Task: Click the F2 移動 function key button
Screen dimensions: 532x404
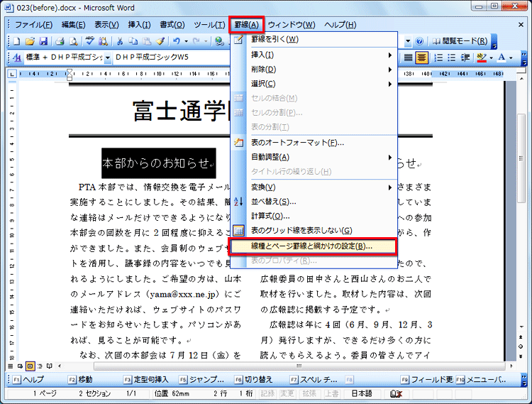Action: 80,380
